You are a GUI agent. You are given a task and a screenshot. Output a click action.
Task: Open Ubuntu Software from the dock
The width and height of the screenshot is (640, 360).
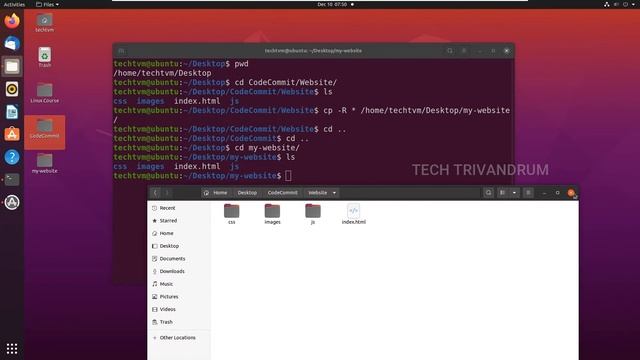(12, 134)
